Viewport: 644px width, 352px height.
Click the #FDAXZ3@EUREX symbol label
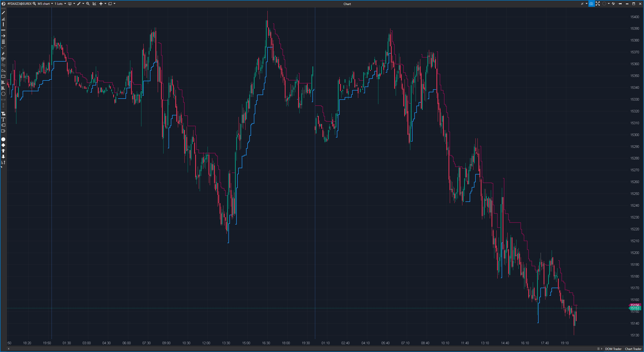(x=19, y=4)
